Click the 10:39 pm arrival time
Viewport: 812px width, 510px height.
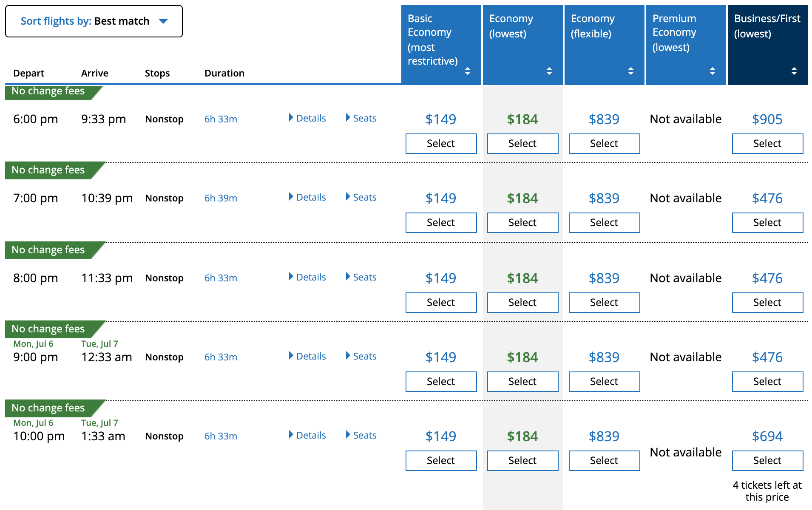click(107, 198)
